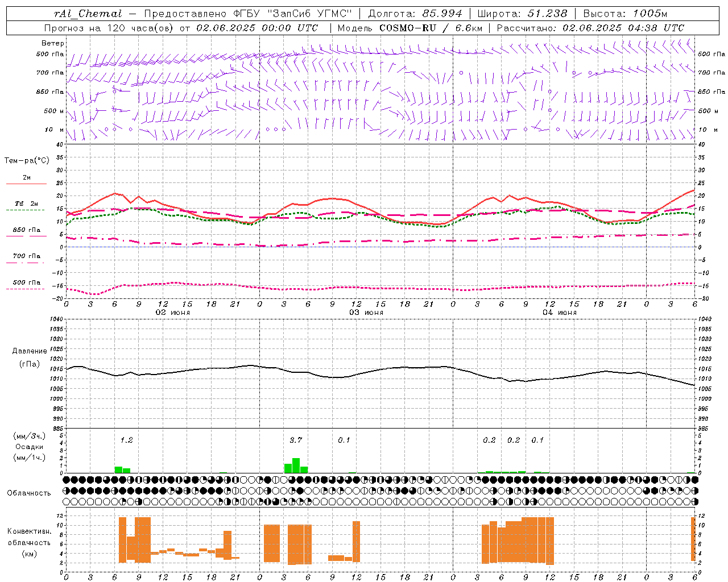The image size is (728, 582).
Task: Click the 02 июня date label
Action: pyautogui.click(x=173, y=313)
